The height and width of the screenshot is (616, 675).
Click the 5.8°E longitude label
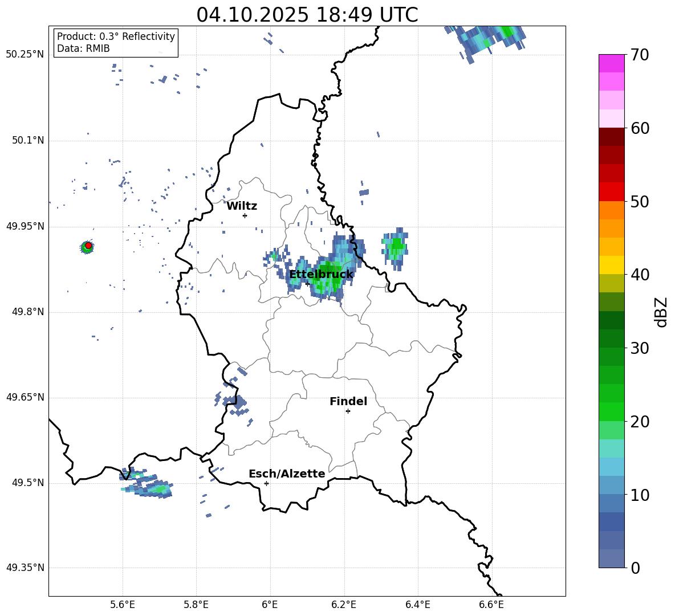[196, 605]
